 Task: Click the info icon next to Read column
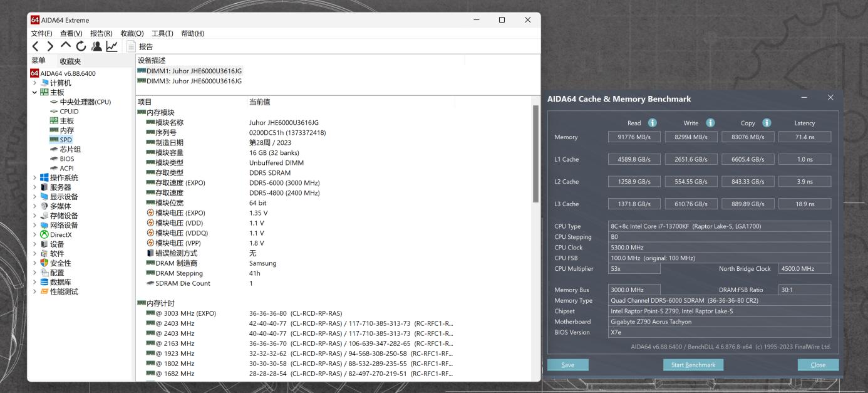pyautogui.click(x=652, y=123)
